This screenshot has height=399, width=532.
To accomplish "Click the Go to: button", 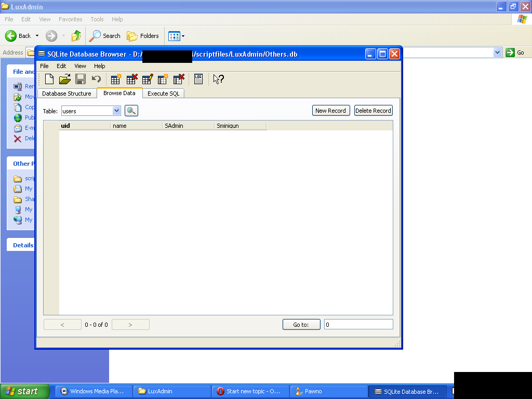I will coord(301,324).
